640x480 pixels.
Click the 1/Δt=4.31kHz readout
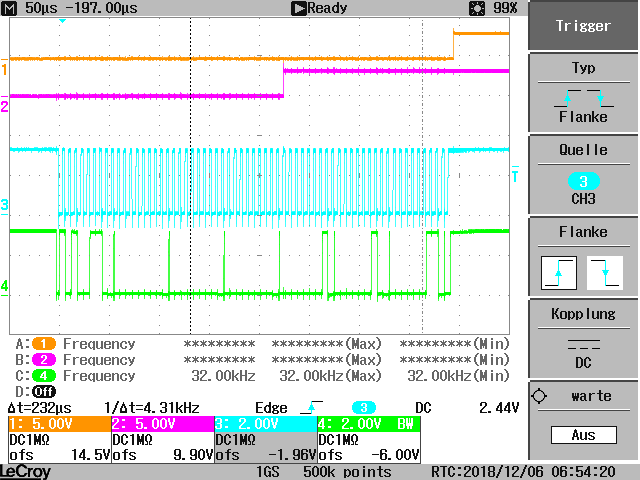coord(152,408)
